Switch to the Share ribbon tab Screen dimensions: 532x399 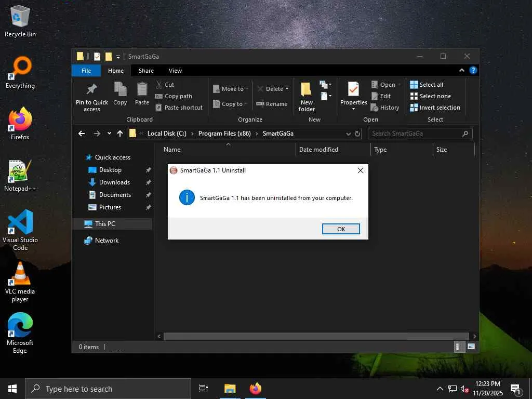click(146, 71)
